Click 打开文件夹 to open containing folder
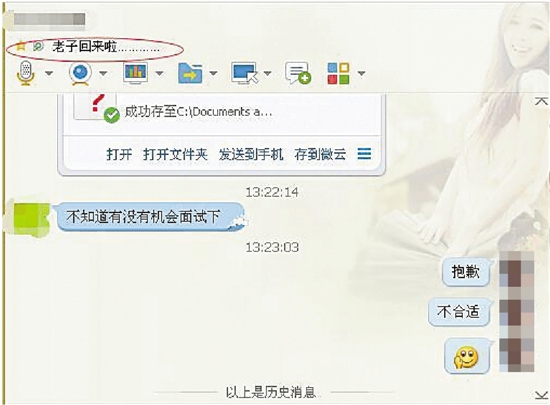550x405 pixels. tap(175, 154)
